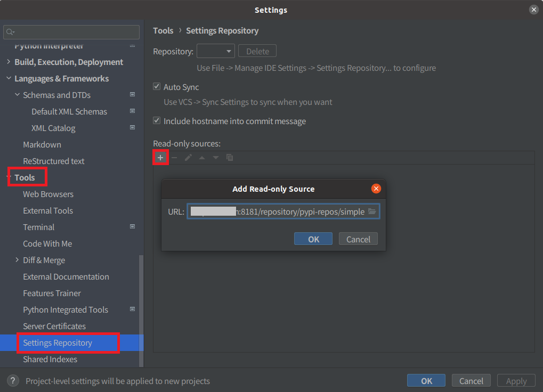543x392 pixels.
Task: Click project-level icon beside Schemas and DTDs
Action: pos(132,94)
